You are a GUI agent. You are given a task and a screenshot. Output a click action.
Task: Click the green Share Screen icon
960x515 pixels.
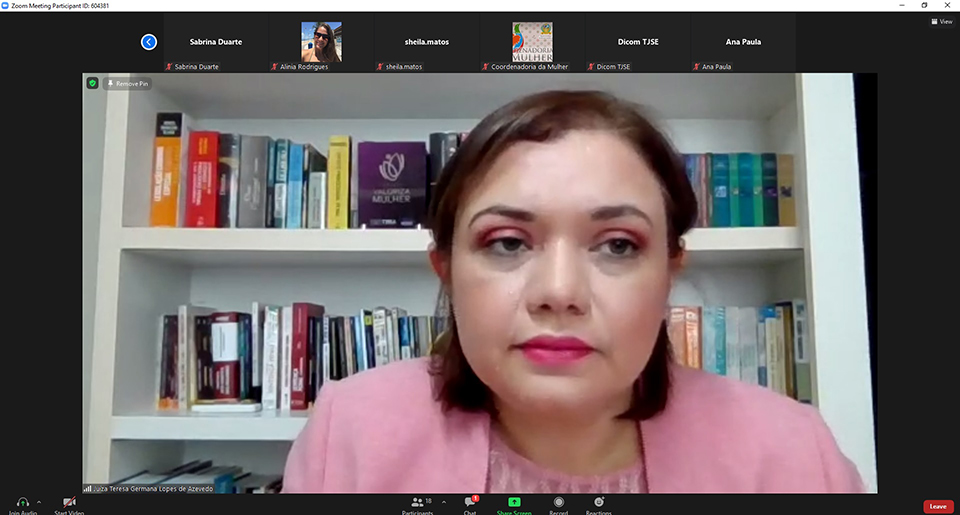coord(514,502)
